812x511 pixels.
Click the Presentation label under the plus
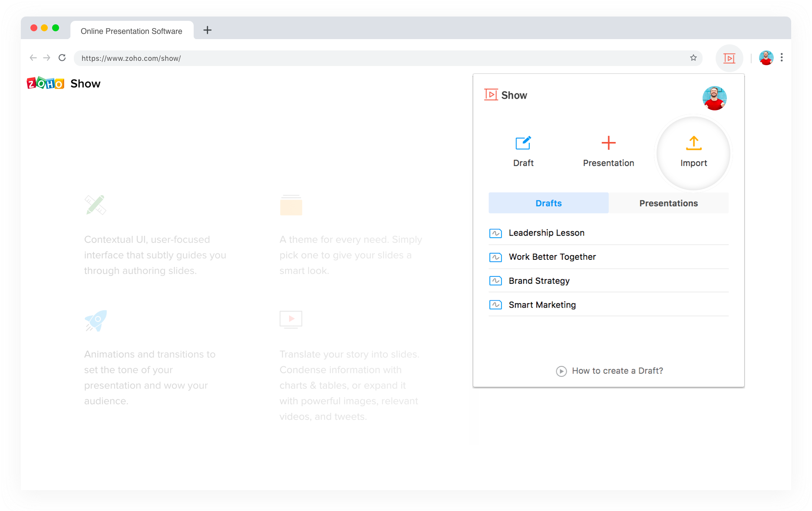coord(608,163)
